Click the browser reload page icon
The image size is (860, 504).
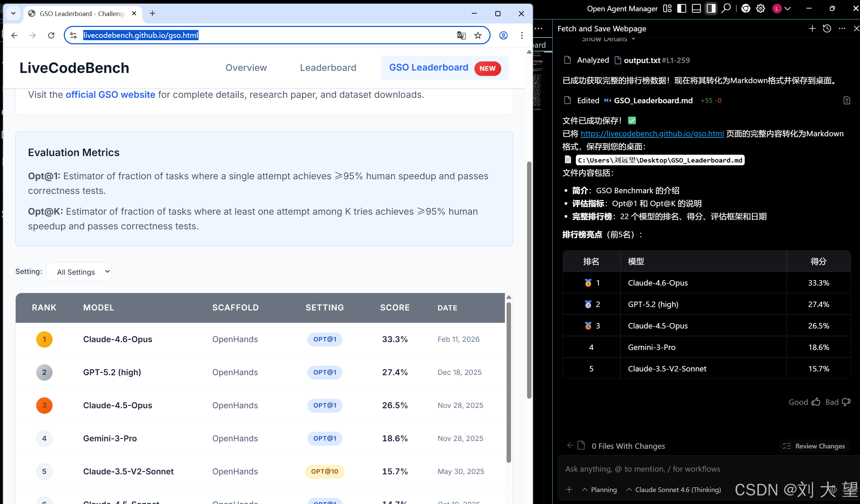(x=51, y=35)
